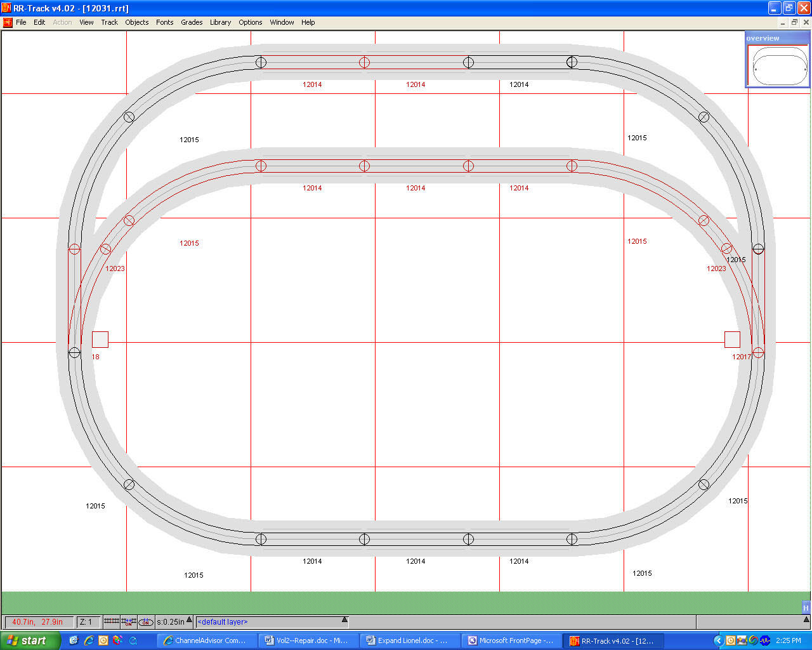812x650 pixels.
Task: Toggle the oval loop ON icon
Action: pyautogui.click(x=146, y=622)
